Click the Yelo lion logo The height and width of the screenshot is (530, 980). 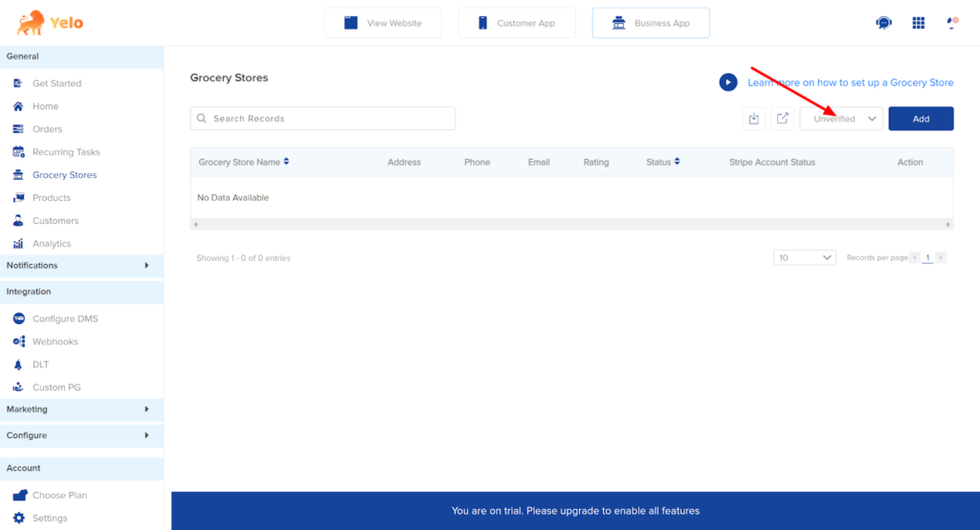[30, 23]
